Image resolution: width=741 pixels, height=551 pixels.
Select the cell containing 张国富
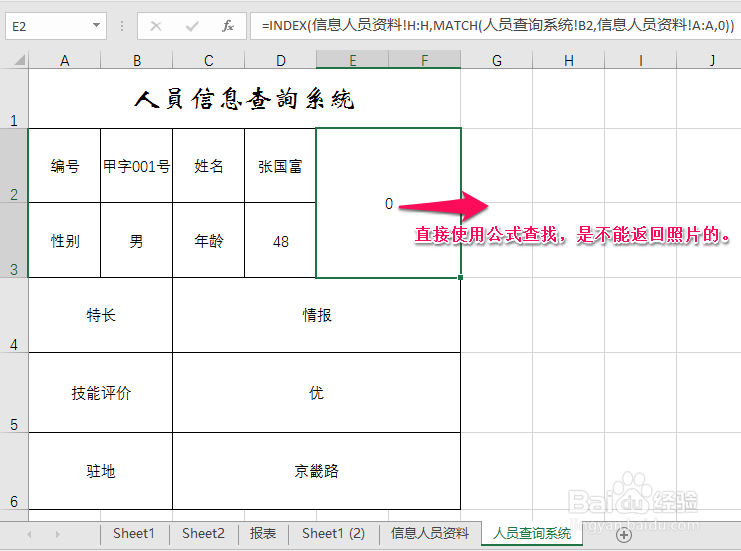(280, 166)
